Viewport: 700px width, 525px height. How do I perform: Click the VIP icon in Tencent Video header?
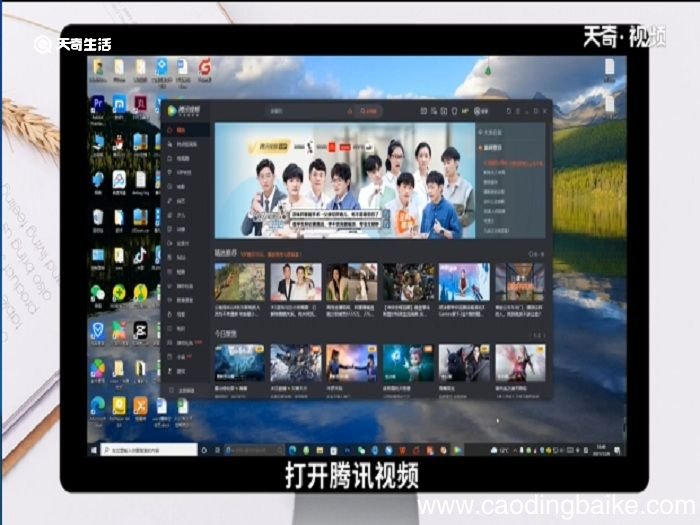pos(465,111)
